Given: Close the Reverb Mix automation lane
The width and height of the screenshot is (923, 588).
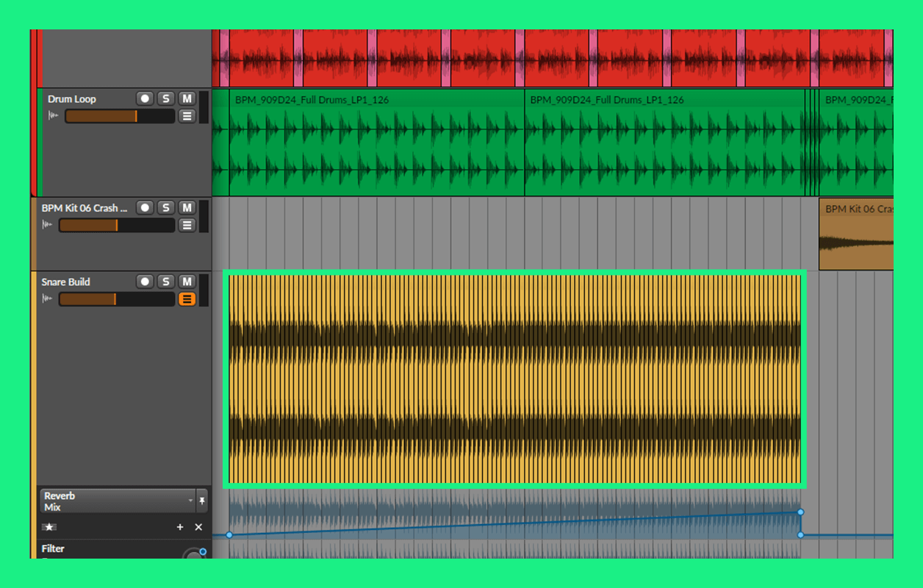Looking at the screenshot, I should click(198, 527).
